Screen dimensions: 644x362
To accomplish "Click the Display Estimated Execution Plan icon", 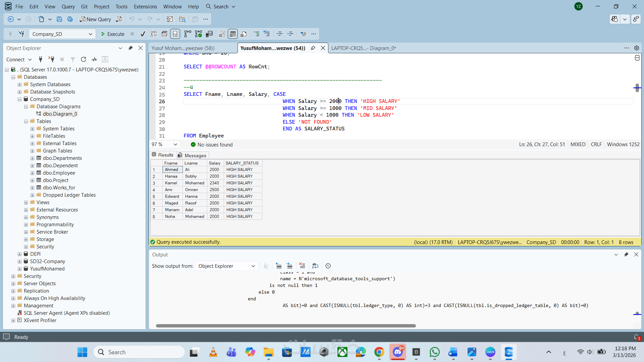I will point(154,34).
